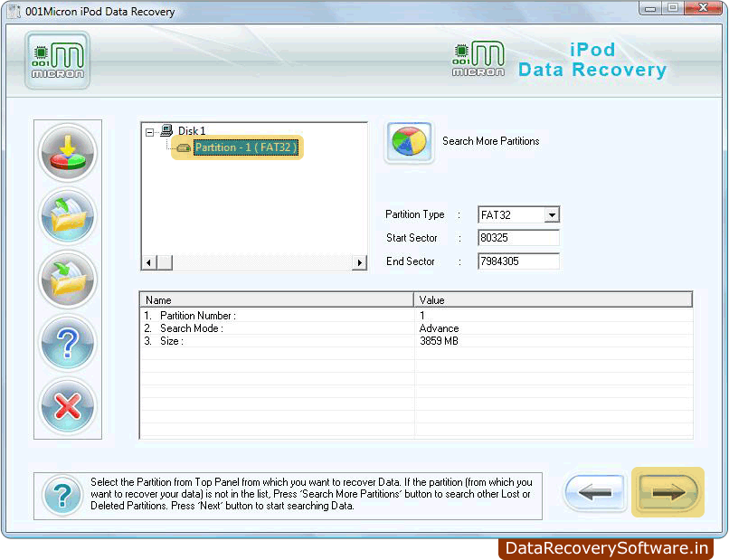Select the Partition Number row
This screenshot has height=560, width=729.
click(417, 316)
